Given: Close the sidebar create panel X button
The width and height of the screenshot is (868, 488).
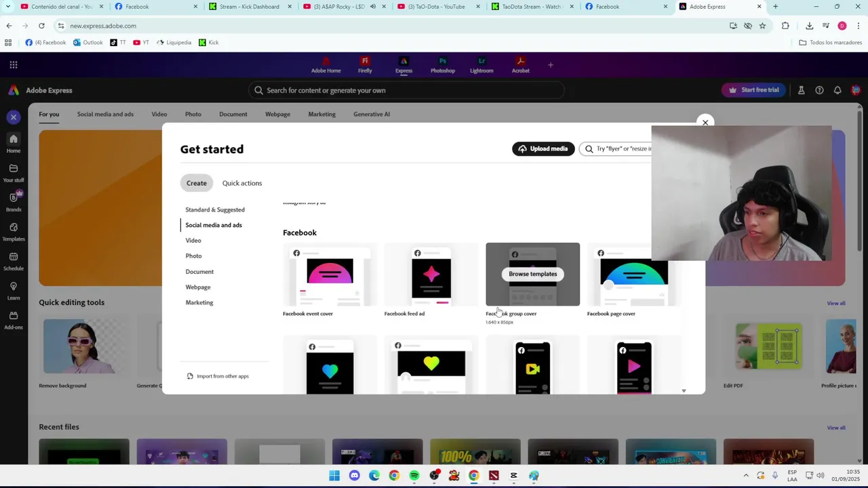Looking at the screenshot, I should [x=14, y=117].
